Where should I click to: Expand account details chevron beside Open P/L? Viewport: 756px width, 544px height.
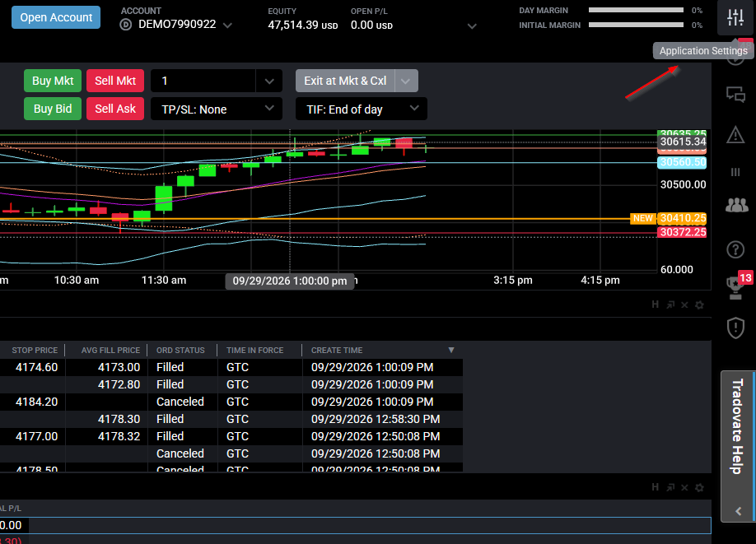[x=472, y=26]
